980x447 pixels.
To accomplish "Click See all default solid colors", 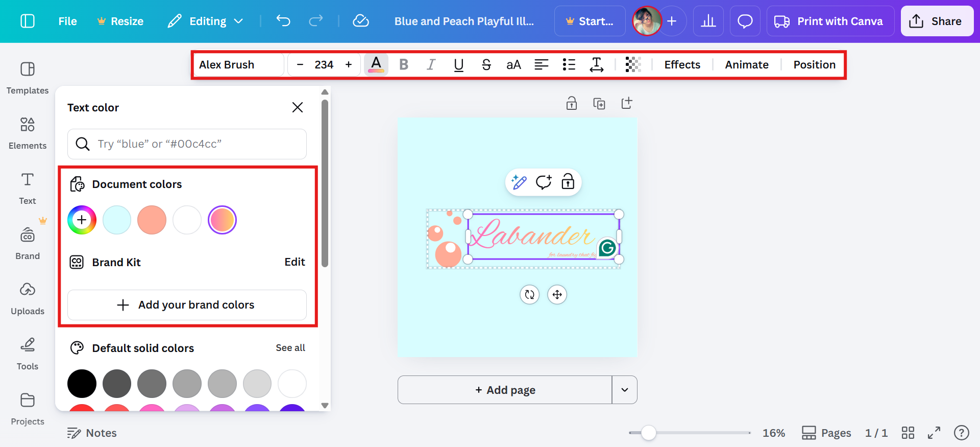I will click(x=290, y=348).
